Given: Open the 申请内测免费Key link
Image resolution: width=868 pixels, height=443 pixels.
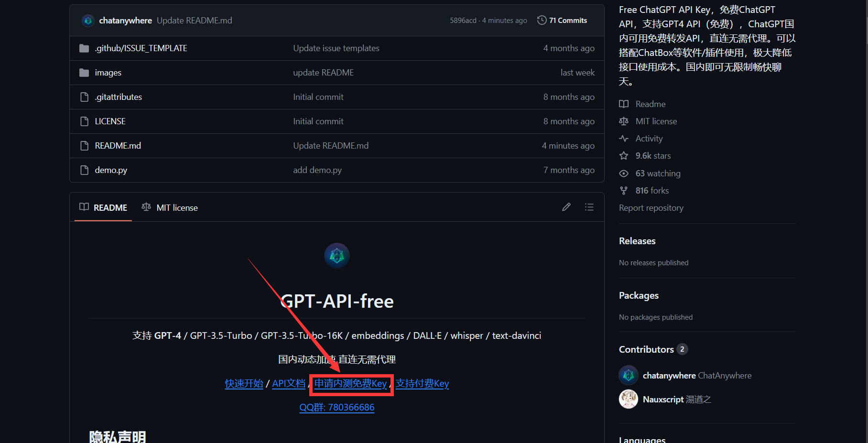Looking at the screenshot, I should pos(350,384).
